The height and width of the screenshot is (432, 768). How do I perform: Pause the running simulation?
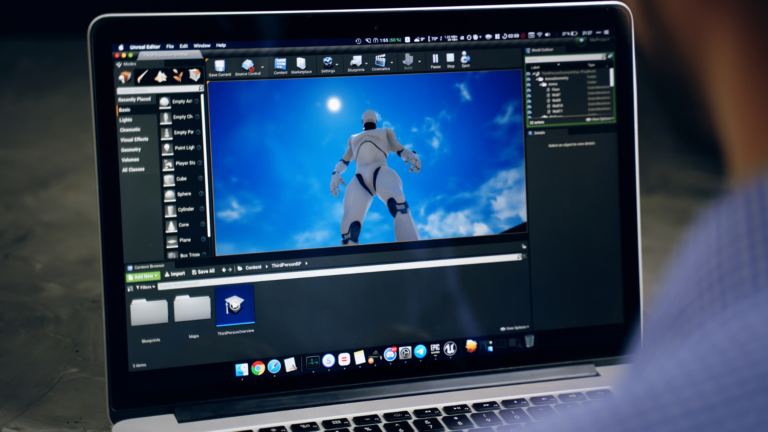[x=435, y=61]
